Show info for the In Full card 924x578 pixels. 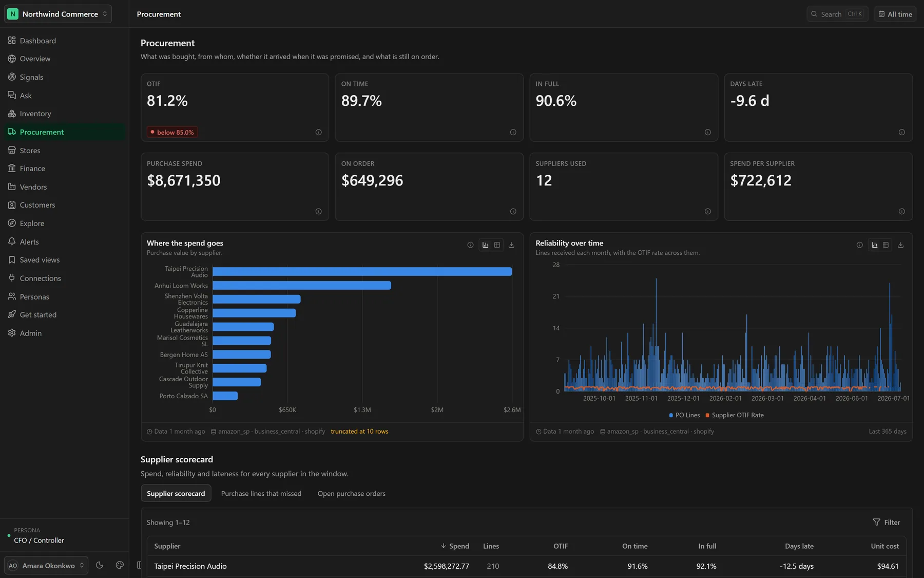[x=707, y=133]
